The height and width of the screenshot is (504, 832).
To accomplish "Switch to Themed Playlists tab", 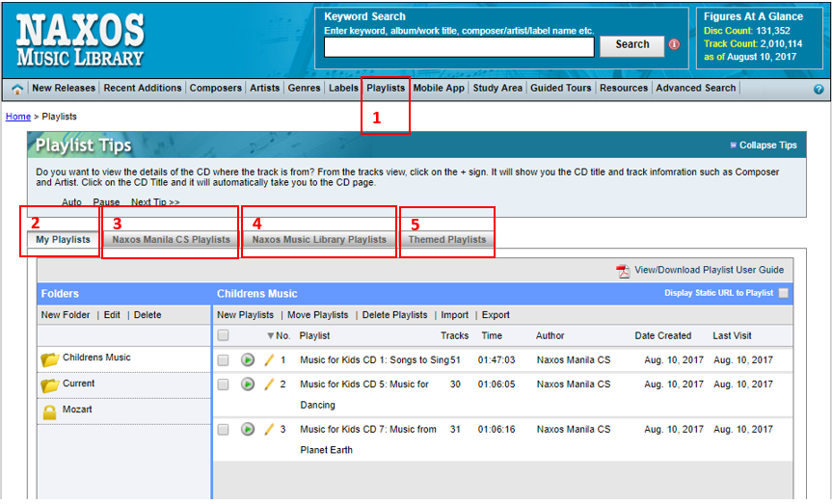I will [447, 240].
